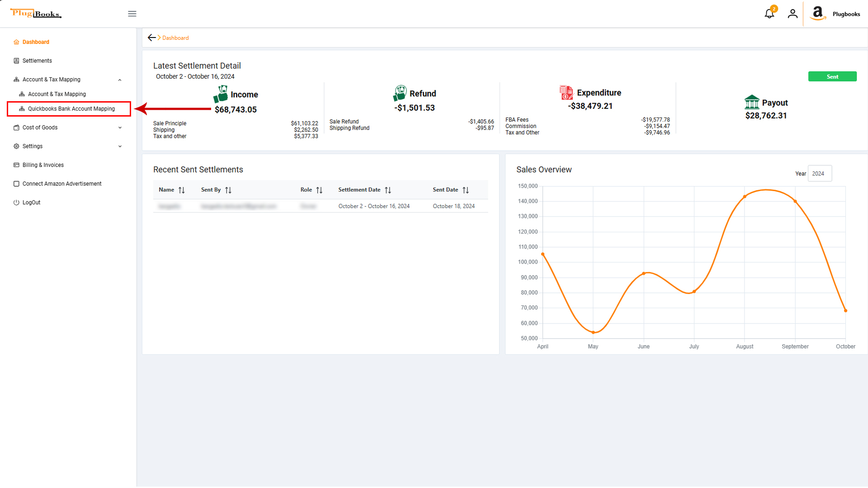
Task: Expand the Cost of Goods chevron
Action: click(x=120, y=128)
